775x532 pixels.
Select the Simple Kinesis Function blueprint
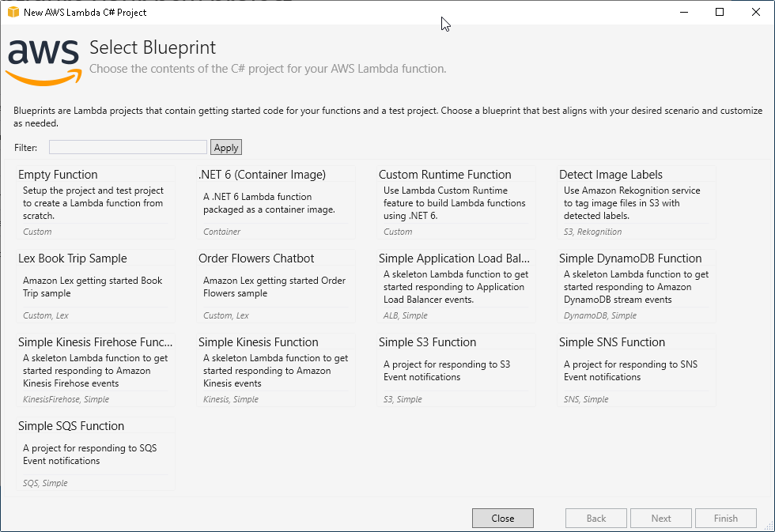(x=276, y=370)
